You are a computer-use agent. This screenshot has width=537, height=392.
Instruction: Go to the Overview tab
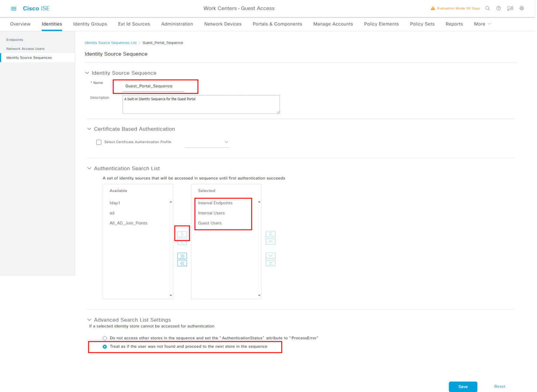point(20,24)
